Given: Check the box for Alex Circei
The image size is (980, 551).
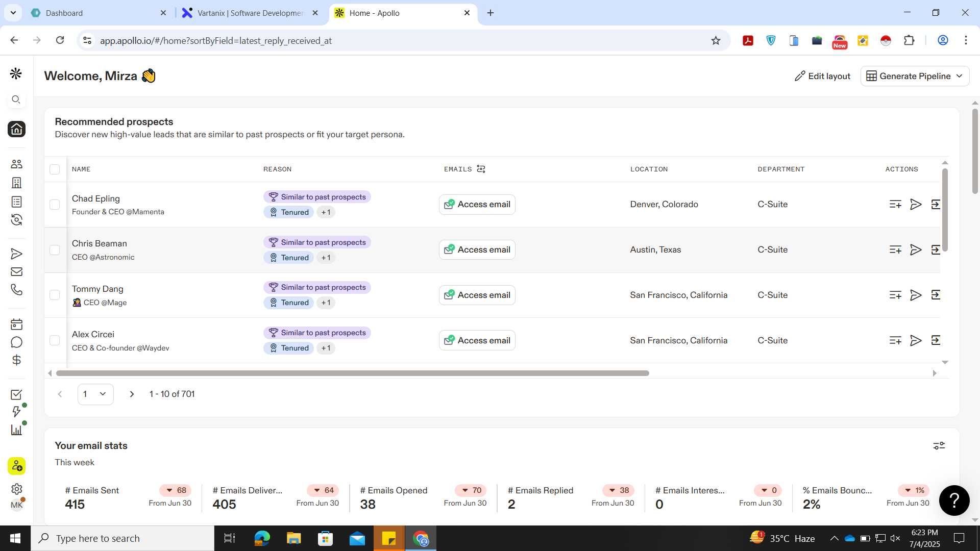Looking at the screenshot, I should point(55,340).
